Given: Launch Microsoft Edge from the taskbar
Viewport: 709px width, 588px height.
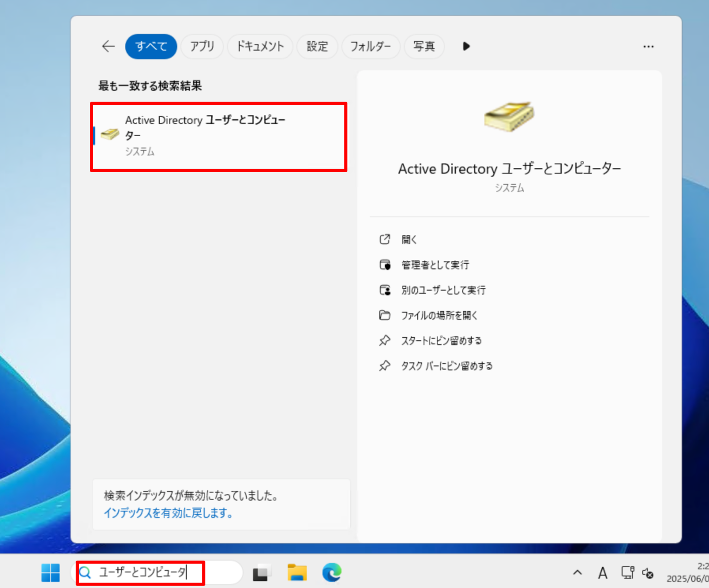Looking at the screenshot, I should pos(332,573).
